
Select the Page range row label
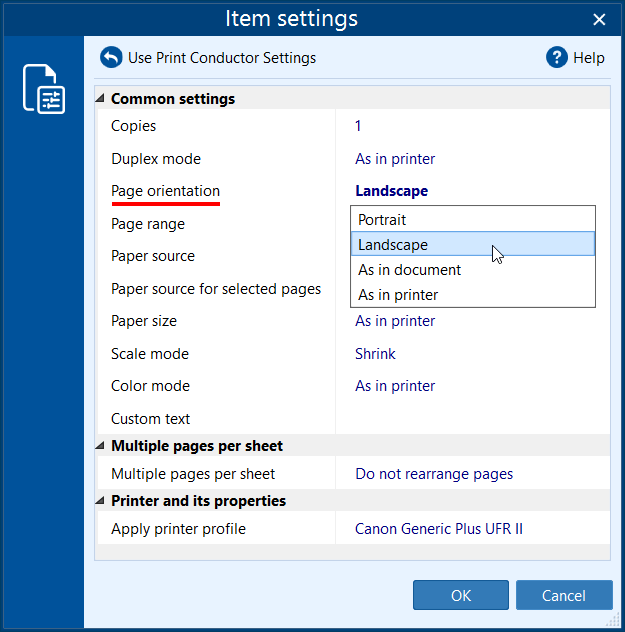point(148,224)
